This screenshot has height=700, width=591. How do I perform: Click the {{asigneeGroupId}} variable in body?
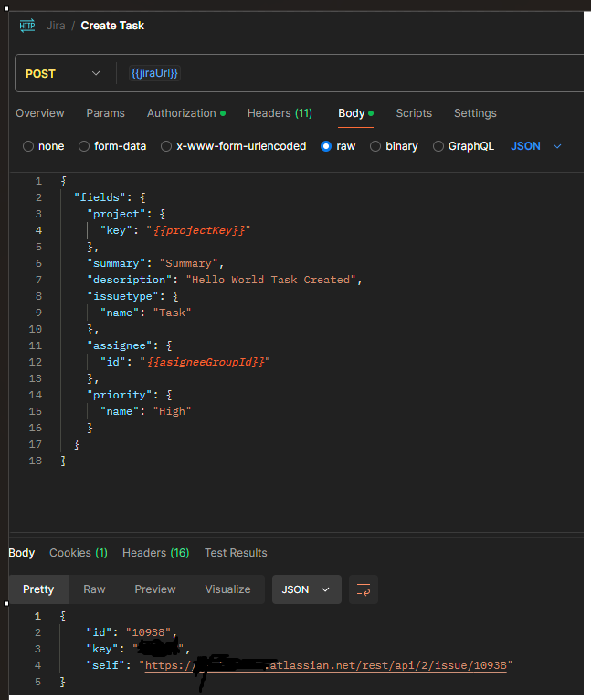[x=205, y=362]
